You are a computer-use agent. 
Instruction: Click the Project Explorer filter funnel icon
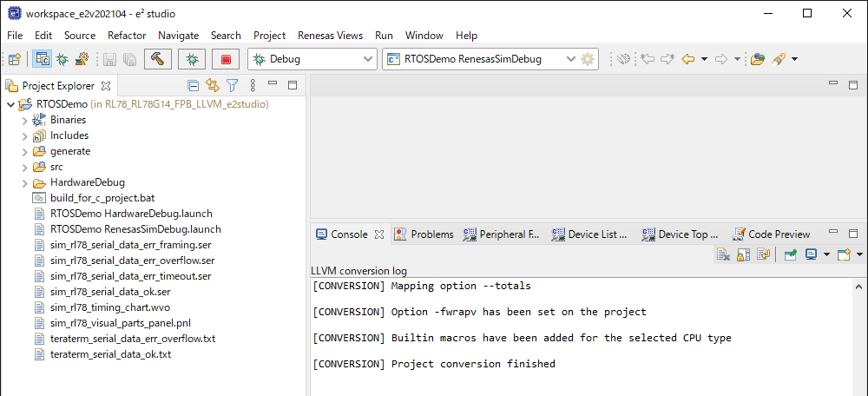pyautogui.click(x=233, y=85)
